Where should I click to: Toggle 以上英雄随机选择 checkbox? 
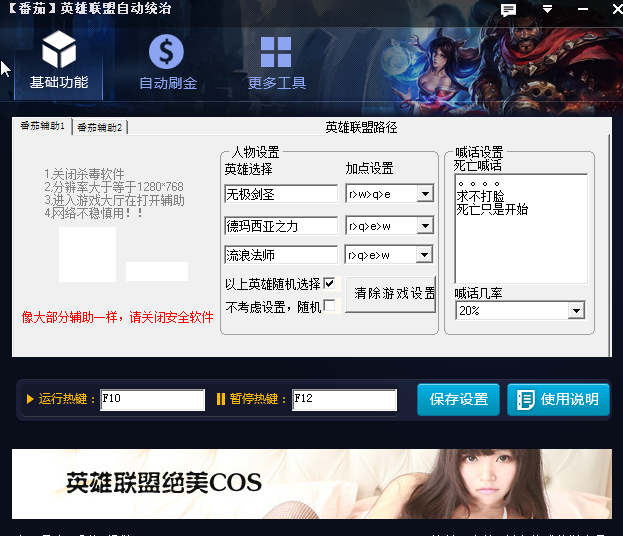tap(329, 284)
